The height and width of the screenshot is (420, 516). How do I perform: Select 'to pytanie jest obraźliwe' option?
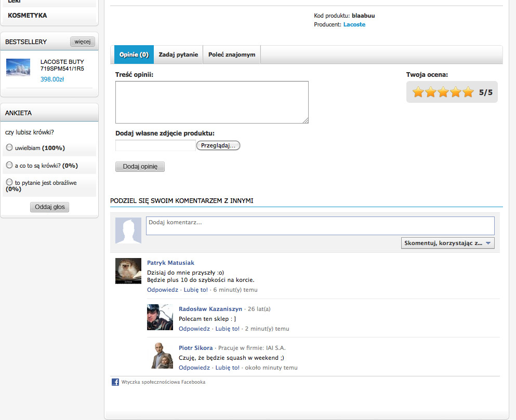pyautogui.click(x=9, y=182)
